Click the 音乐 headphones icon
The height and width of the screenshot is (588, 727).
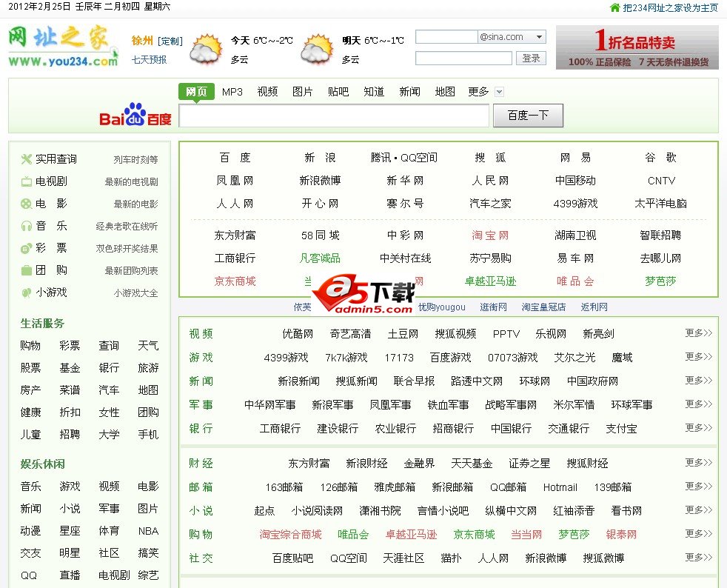tap(27, 226)
